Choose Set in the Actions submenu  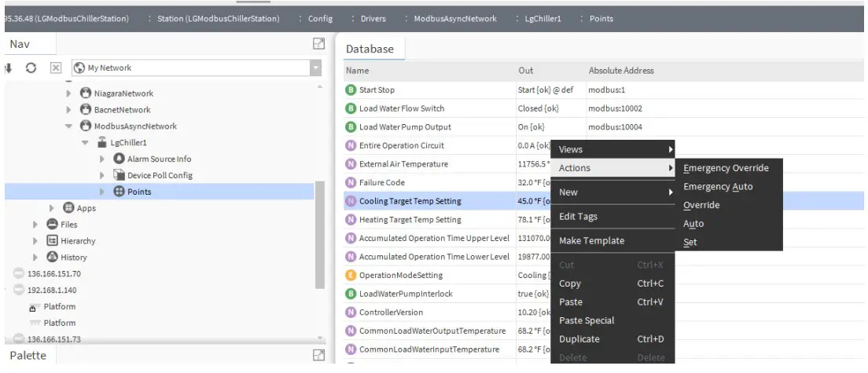point(690,243)
